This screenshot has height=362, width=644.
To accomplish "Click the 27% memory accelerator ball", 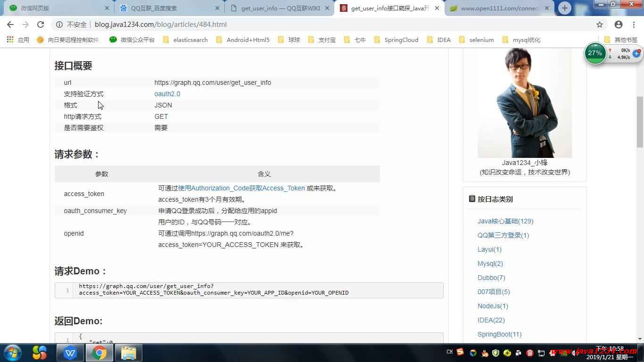I will [595, 53].
